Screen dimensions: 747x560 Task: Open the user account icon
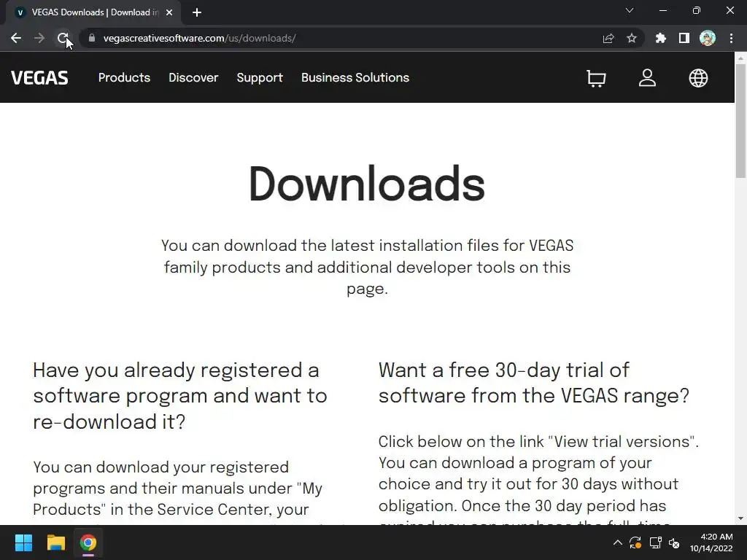point(647,78)
